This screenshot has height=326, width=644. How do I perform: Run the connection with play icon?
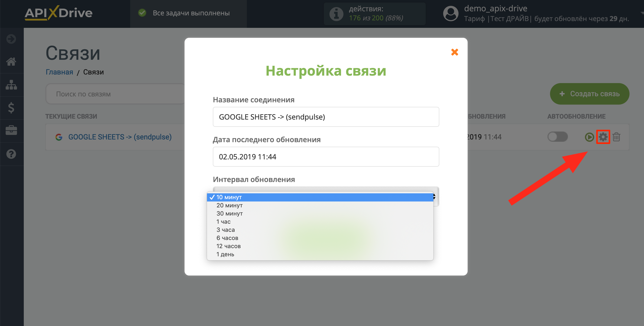pos(589,137)
